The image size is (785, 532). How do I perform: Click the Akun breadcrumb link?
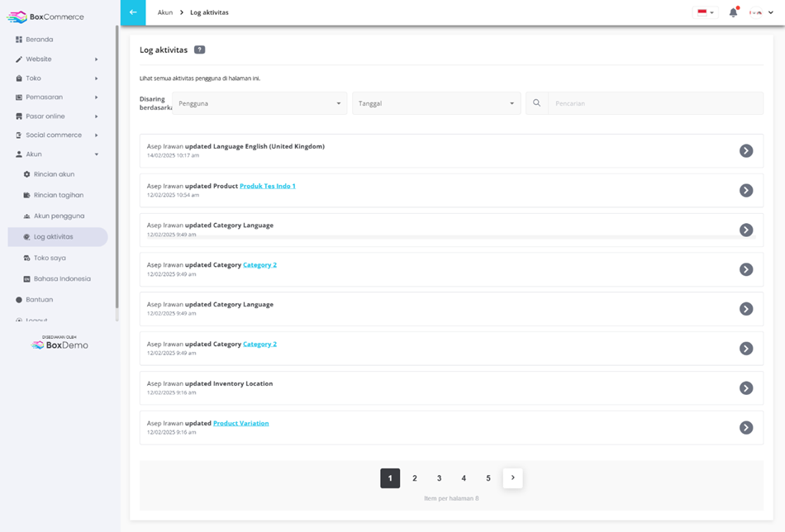click(x=164, y=12)
